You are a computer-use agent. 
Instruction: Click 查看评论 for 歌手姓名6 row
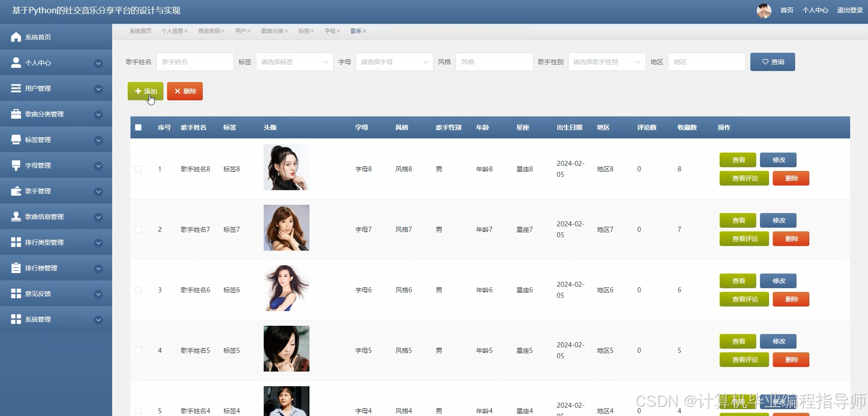coord(744,299)
